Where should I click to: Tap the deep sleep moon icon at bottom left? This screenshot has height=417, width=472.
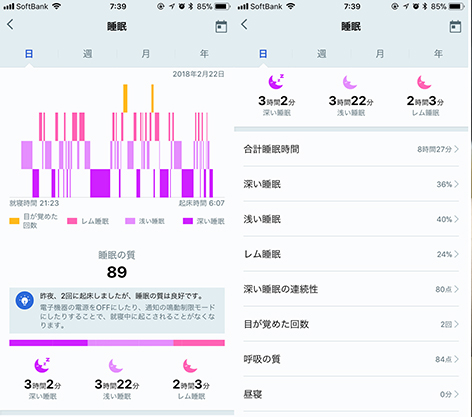pos(42,365)
